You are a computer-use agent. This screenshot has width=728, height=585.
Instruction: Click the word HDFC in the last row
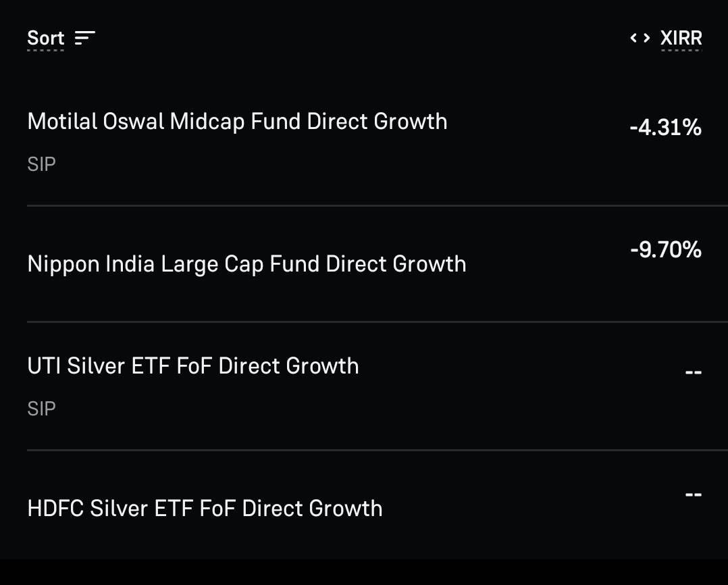(55, 509)
